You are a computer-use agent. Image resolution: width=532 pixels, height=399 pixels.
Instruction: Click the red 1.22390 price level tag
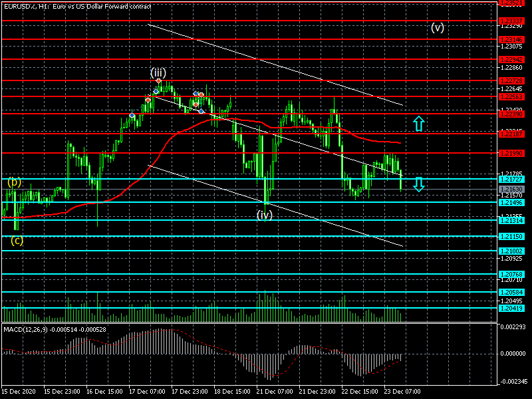(x=511, y=114)
